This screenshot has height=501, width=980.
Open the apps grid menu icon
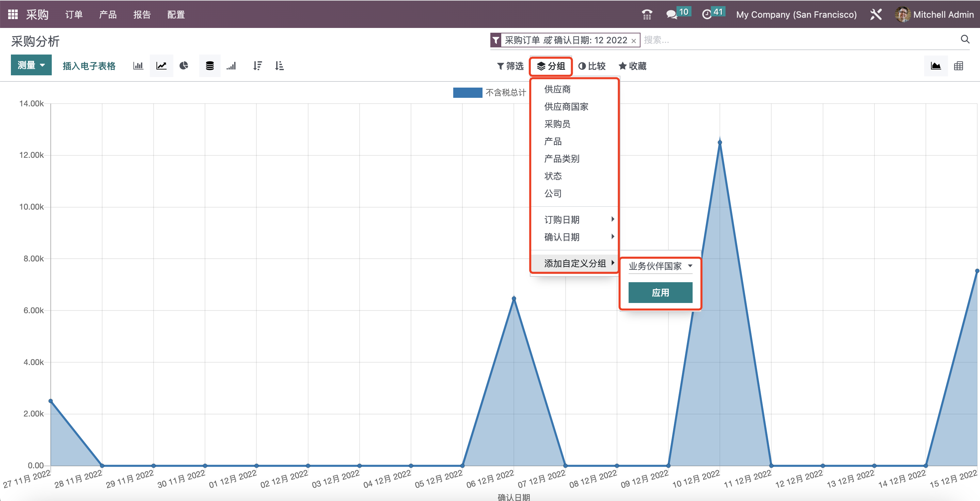pyautogui.click(x=13, y=14)
